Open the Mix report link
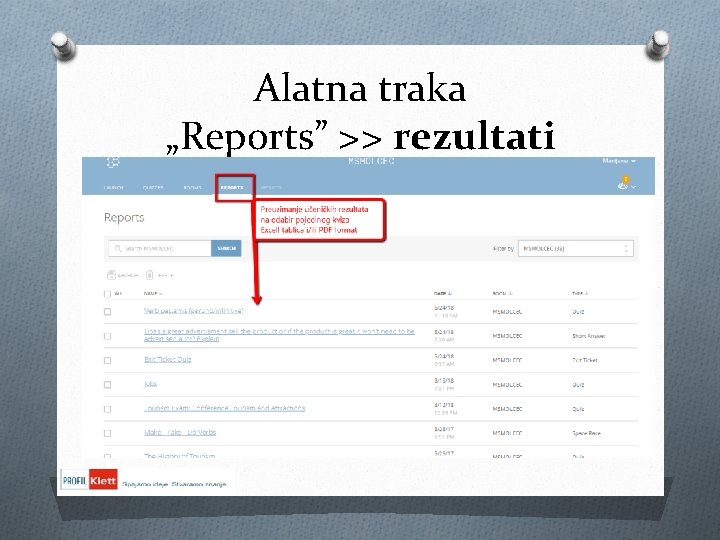The image size is (720, 540). coord(151,384)
